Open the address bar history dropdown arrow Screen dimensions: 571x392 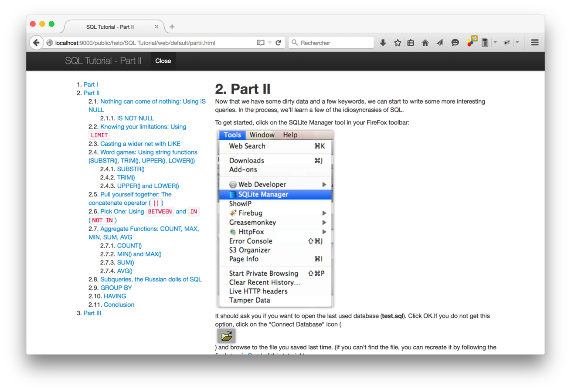[270, 43]
